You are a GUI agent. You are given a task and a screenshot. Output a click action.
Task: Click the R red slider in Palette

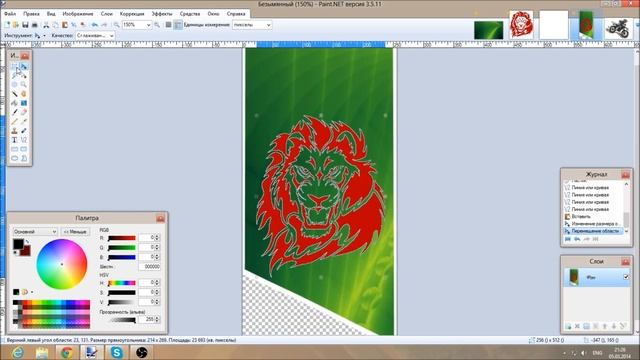(x=121, y=238)
